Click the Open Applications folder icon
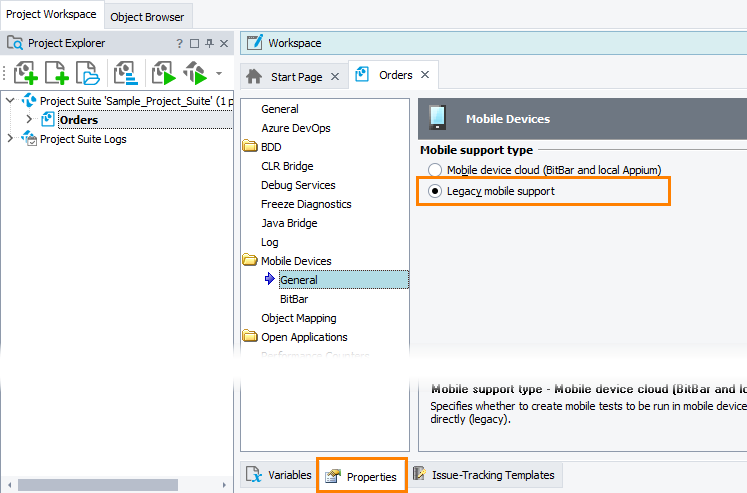Viewport: 747px width, 493px height. (250, 336)
